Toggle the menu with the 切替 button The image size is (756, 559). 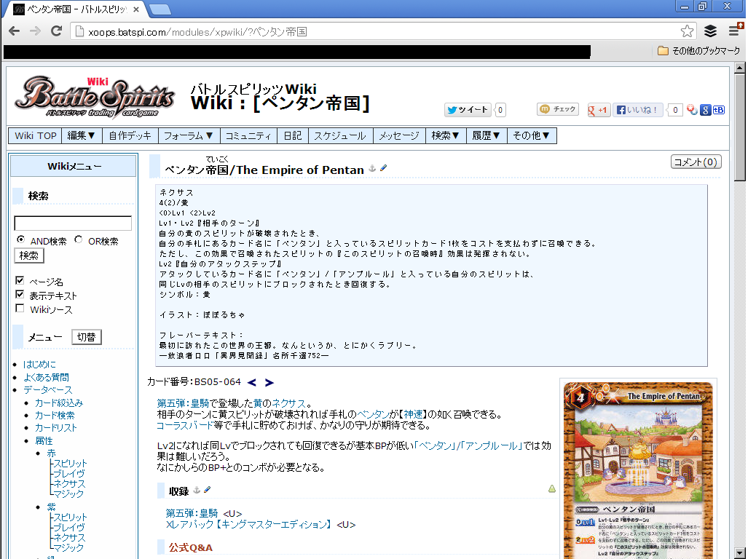click(86, 337)
